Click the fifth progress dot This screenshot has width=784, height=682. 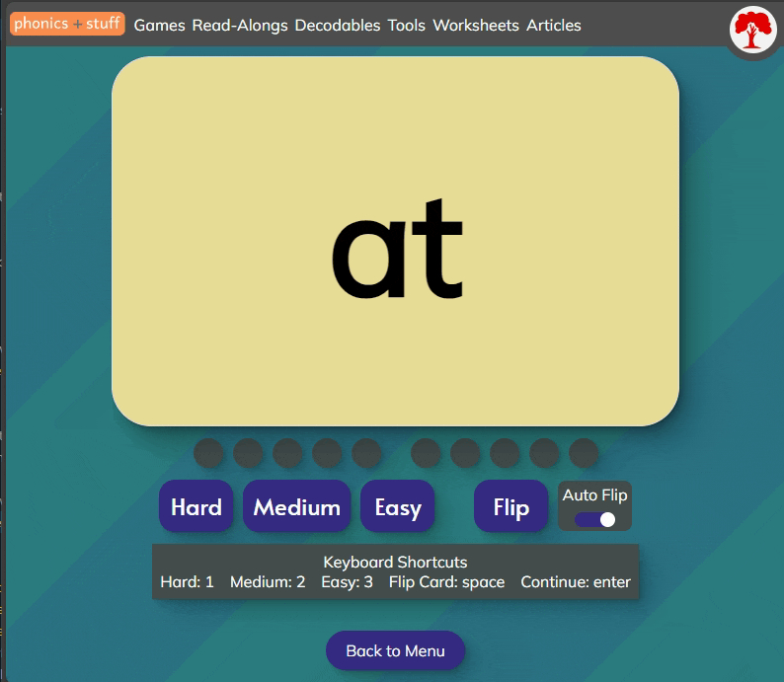pyautogui.click(x=366, y=453)
